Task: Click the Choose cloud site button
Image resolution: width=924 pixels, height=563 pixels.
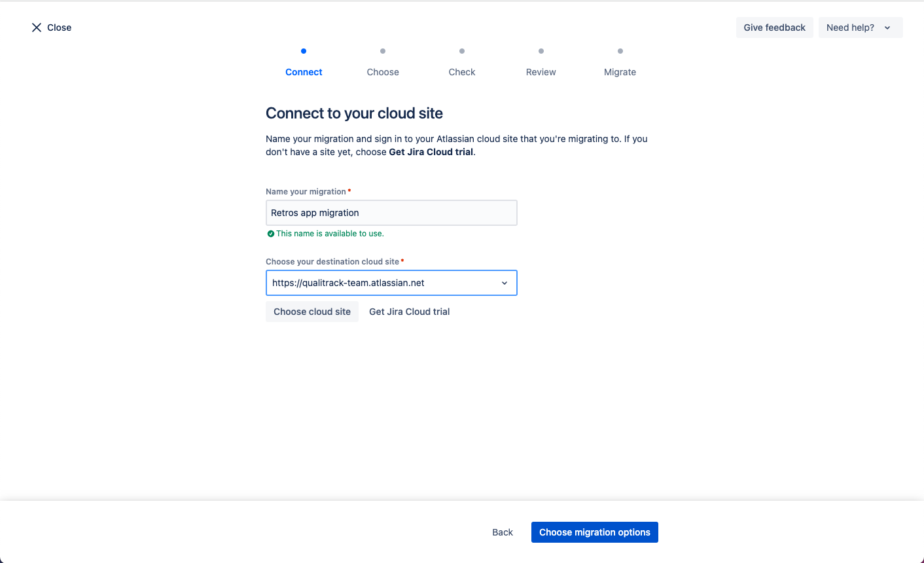Action: [x=312, y=312]
